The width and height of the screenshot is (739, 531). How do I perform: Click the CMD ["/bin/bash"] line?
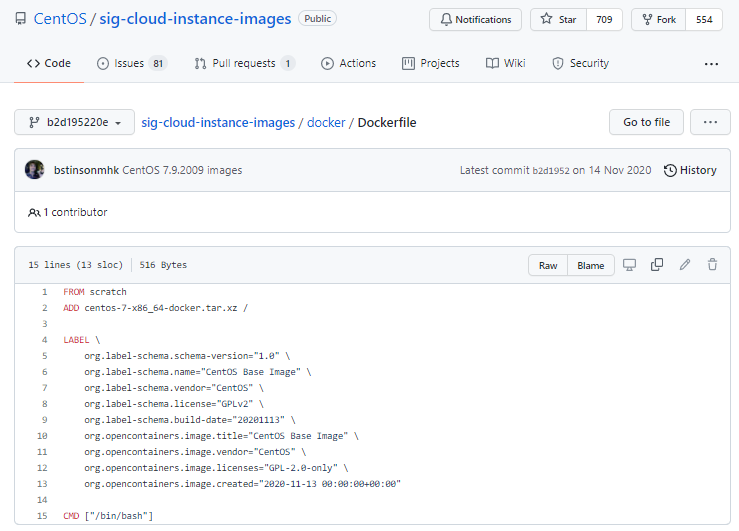point(108,516)
